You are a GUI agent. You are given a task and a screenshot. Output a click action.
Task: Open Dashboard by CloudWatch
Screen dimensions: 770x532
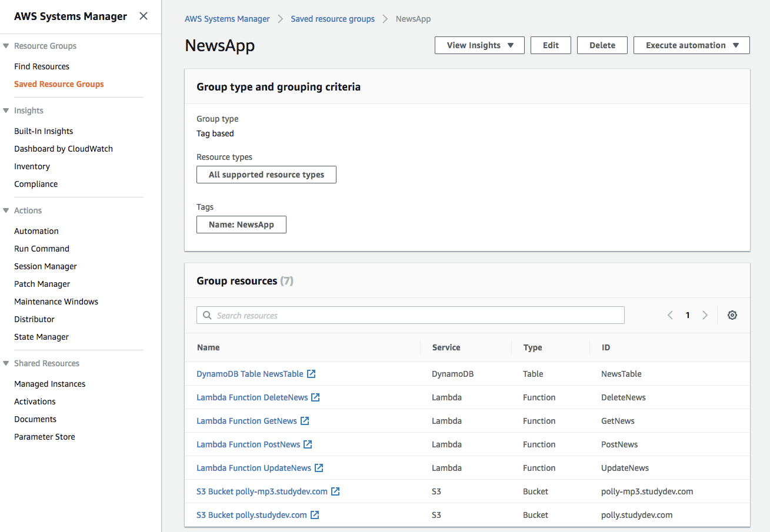64,149
